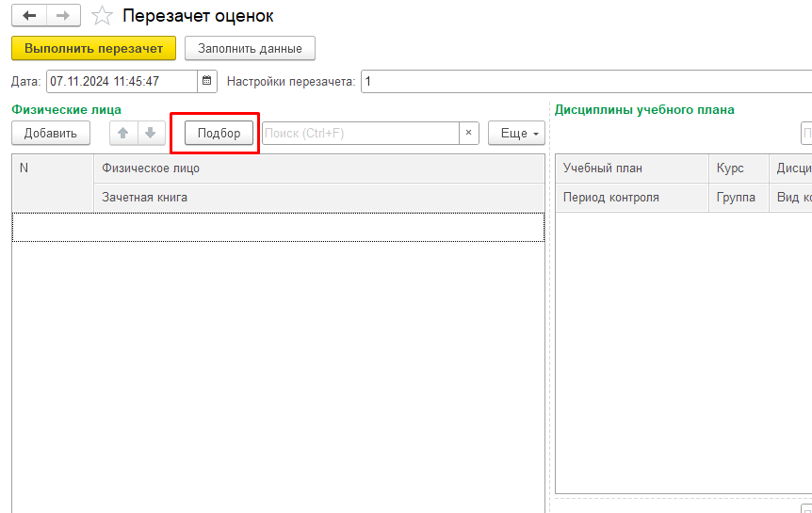Click the forward navigation arrow
Viewport: 812px width, 513px height.
coord(63,16)
